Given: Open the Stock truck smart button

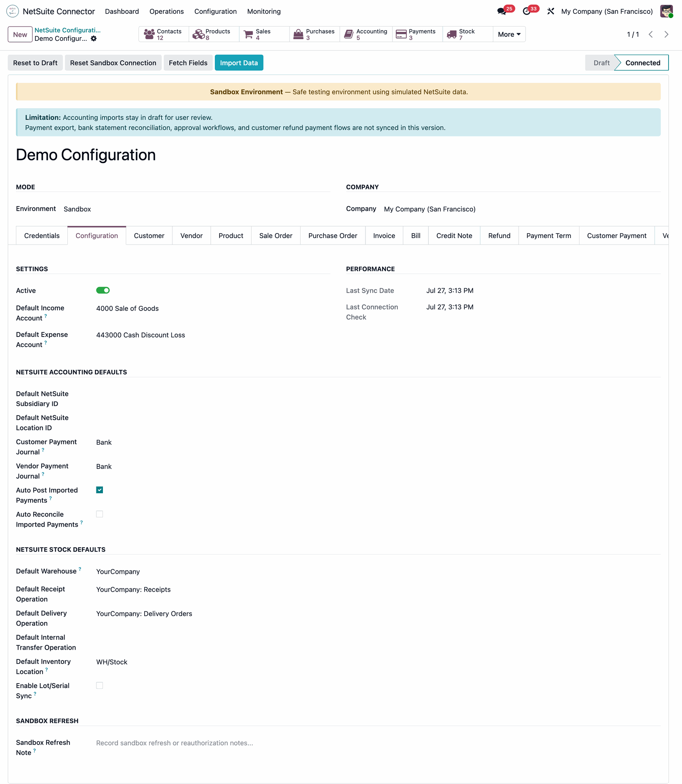Looking at the screenshot, I should coord(468,34).
